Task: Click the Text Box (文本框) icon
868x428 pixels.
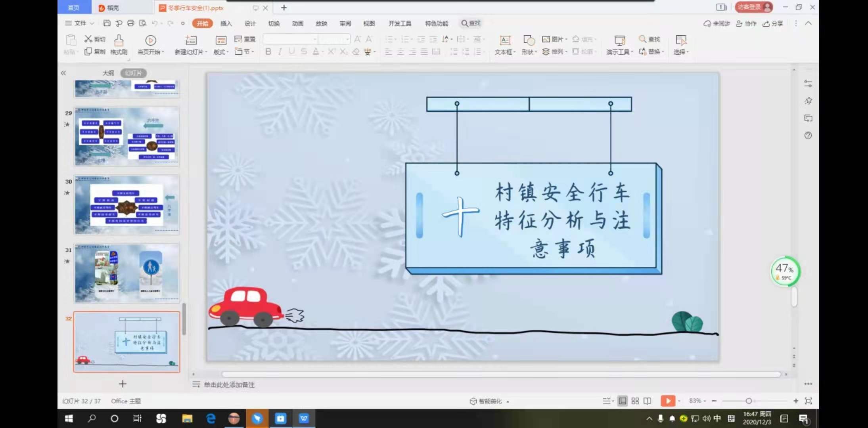Action: tap(504, 40)
